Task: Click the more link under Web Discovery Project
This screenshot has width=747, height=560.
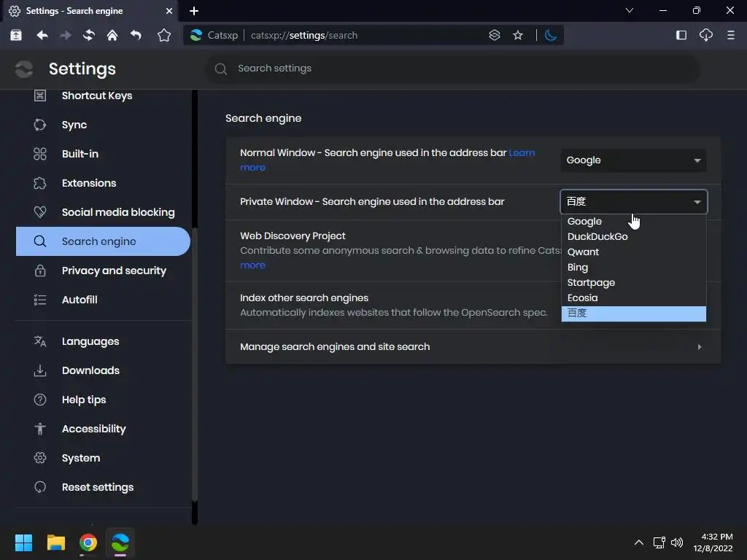Action: [252, 265]
